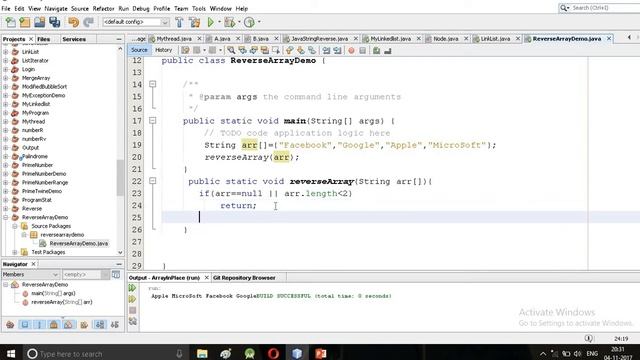This screenshot has width=640, height=360.
Task: Open the Git Repository Browser tab
Action: (x=244, y=278)
